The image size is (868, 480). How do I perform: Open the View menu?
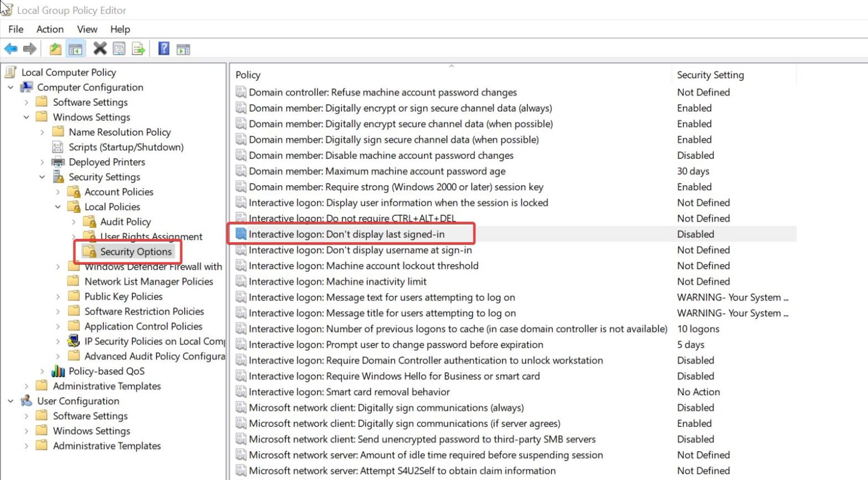pyautogui.click(x=87, y=29)
